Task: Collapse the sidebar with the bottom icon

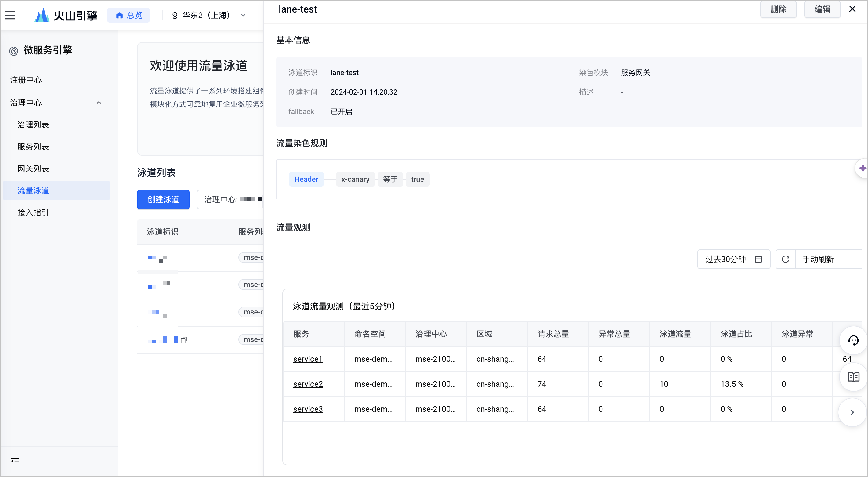Action: click(x=15, y=461)
